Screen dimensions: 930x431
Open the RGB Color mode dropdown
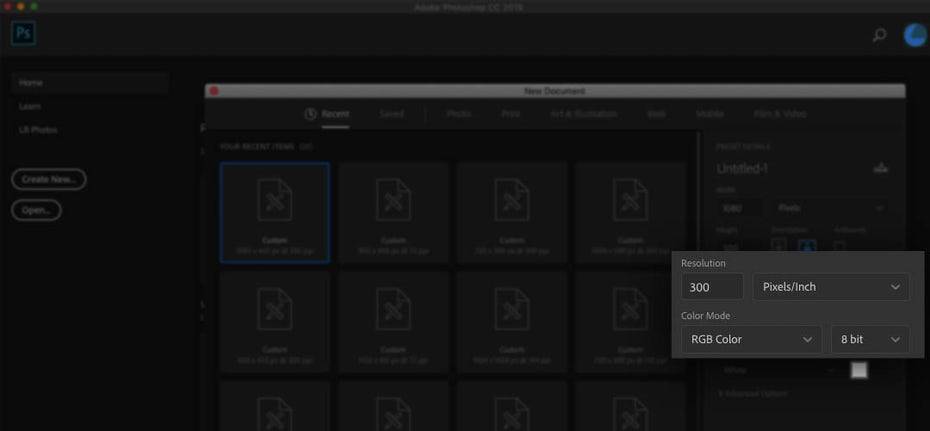pyautogui.click(x=751, y=340)
